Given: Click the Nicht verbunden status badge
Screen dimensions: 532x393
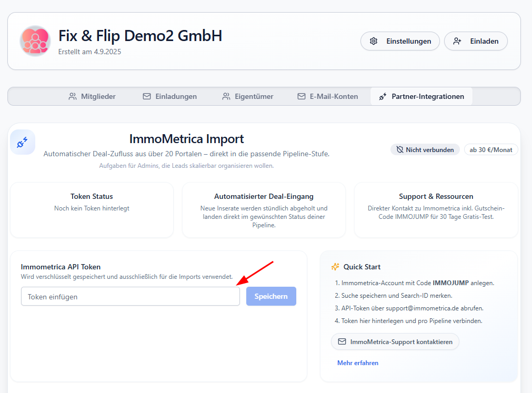Looking at the screenshot, I should pos(425,149).
